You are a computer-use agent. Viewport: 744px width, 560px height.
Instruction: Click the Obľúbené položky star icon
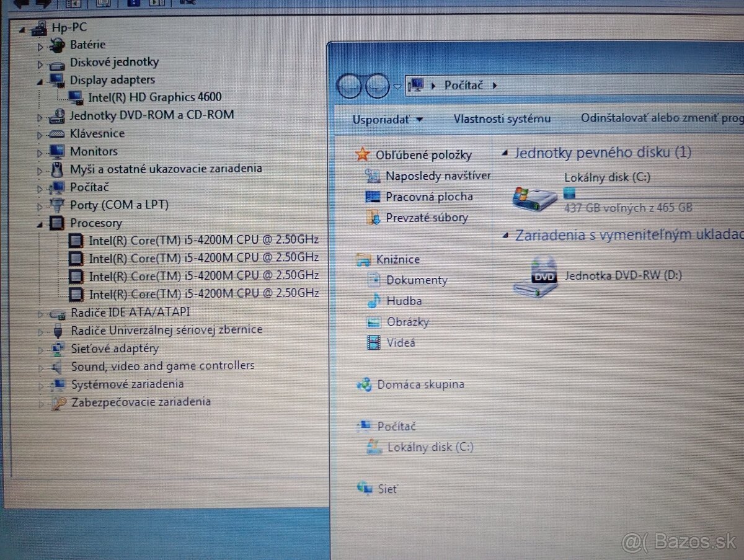363,154
